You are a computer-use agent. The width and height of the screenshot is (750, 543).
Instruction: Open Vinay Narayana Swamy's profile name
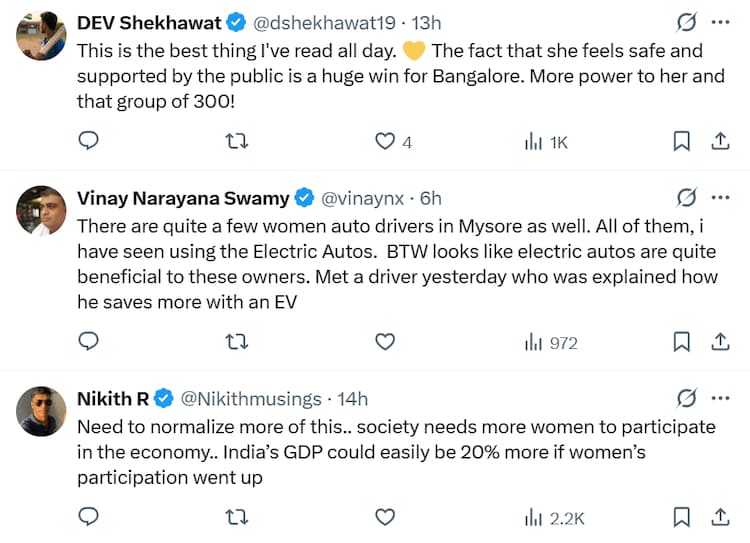point(183,198)
